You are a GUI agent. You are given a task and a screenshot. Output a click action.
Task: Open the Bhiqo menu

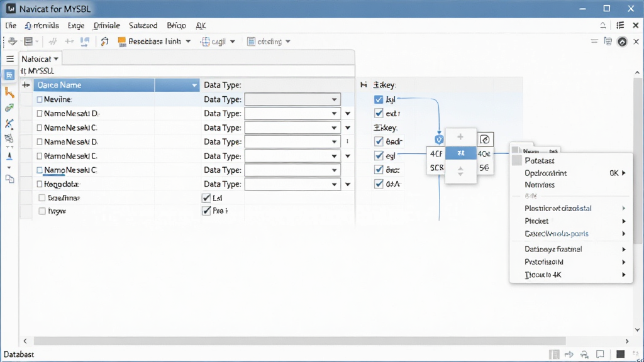click(176, 25)
